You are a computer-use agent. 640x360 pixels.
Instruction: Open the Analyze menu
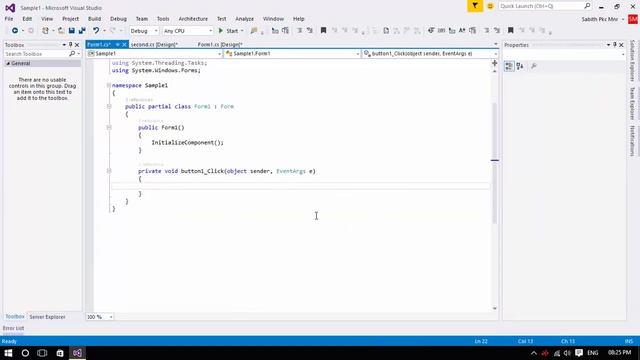(244, 19)
